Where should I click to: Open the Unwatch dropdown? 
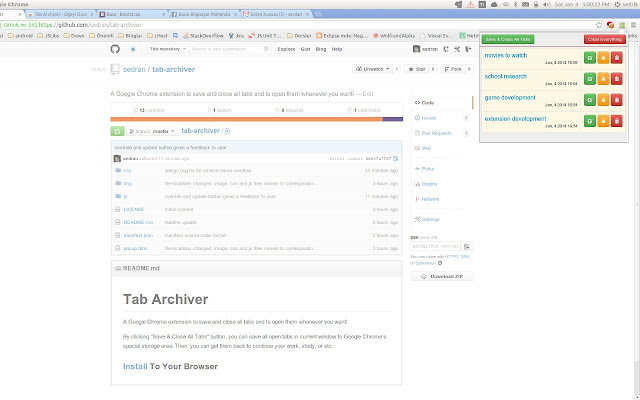372,69
